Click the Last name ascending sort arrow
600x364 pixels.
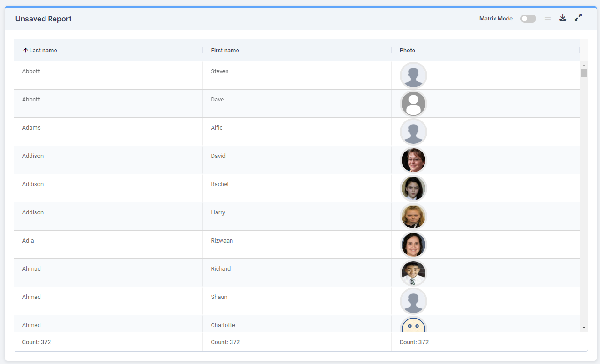coord(25,50)
